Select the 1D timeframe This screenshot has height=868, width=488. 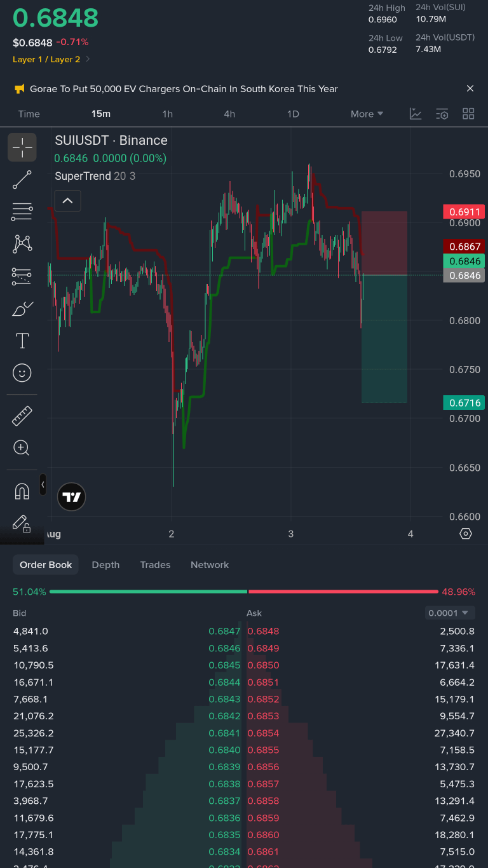coord(292,114)
